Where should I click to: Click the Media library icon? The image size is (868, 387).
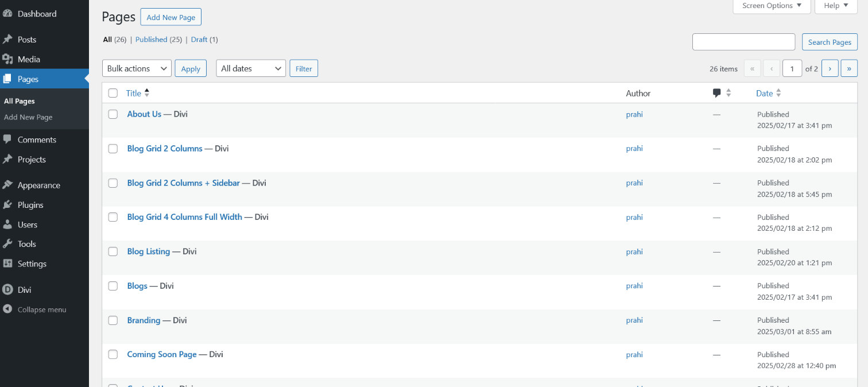pos(7,59)
